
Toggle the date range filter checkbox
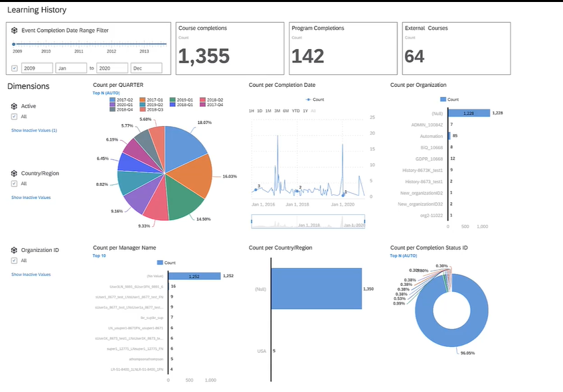(x=15, y=68)
